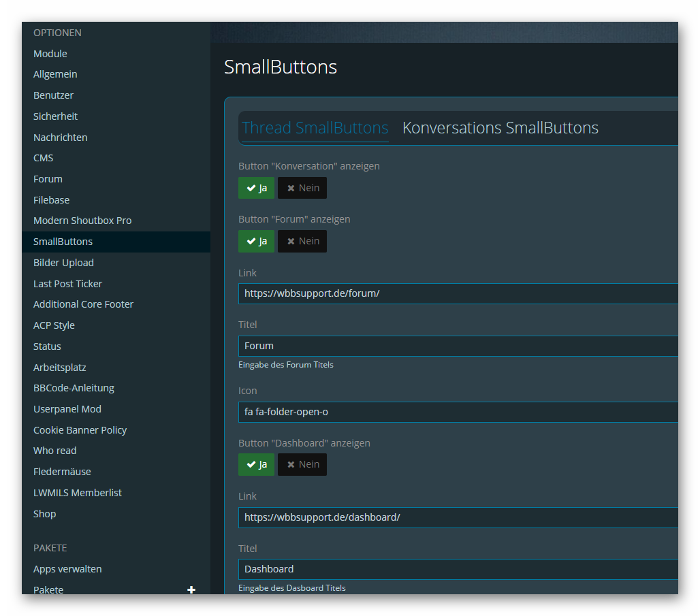
Task: Open the Sicherheit options page
Action: tap(55, 116)
